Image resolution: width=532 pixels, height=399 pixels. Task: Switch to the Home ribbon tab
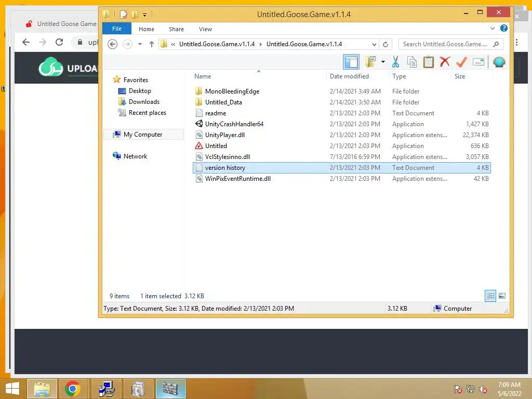click(146, 29)
